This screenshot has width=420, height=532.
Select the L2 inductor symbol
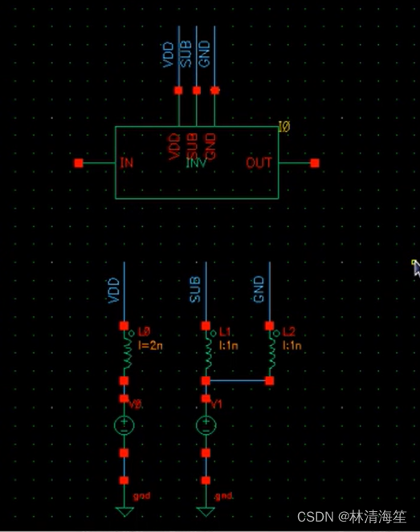click(x=272, y=354)
